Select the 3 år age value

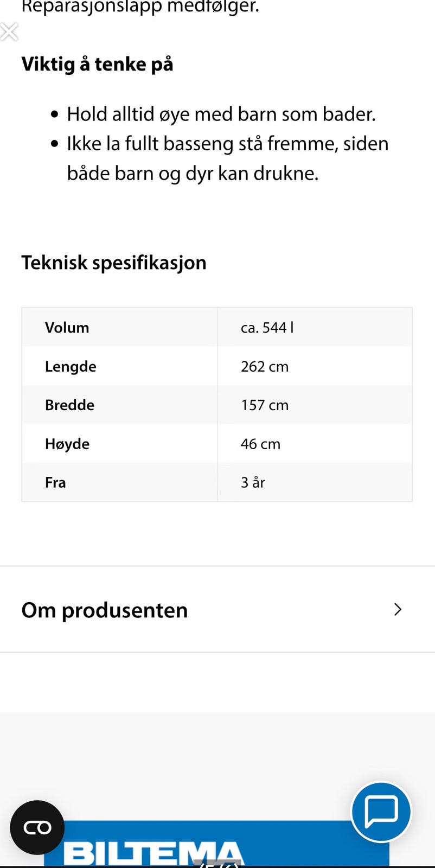coord(253,482)
